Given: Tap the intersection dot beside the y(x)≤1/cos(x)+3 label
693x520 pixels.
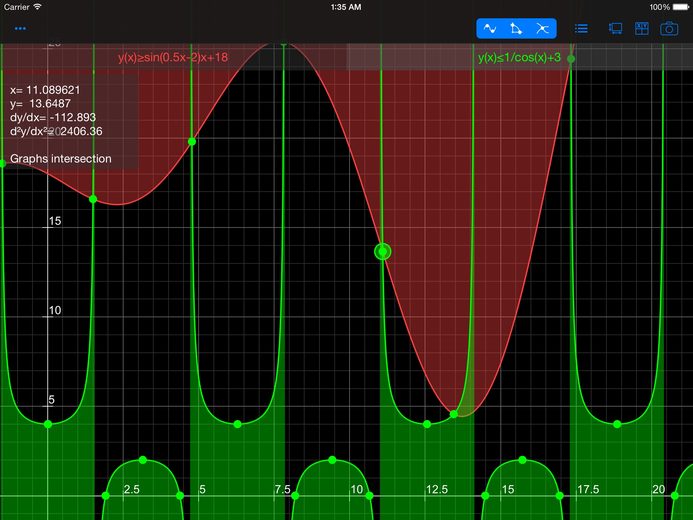Looking at the screenshot, I should 571,58.
